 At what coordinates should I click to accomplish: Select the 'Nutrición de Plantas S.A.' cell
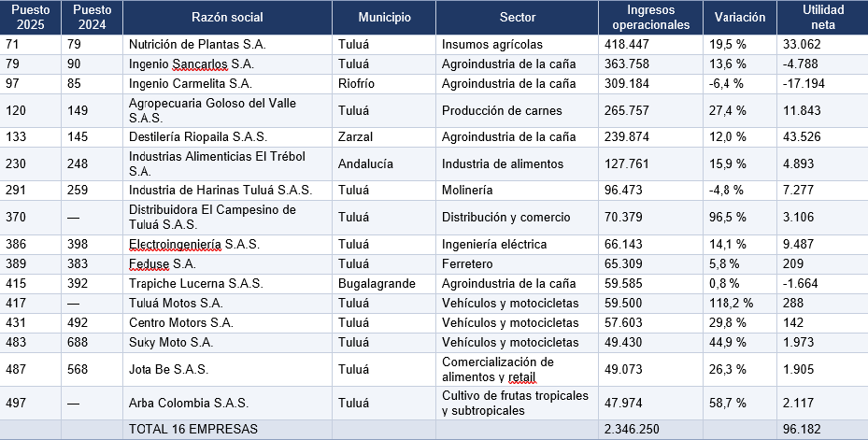tap(228, 44)
